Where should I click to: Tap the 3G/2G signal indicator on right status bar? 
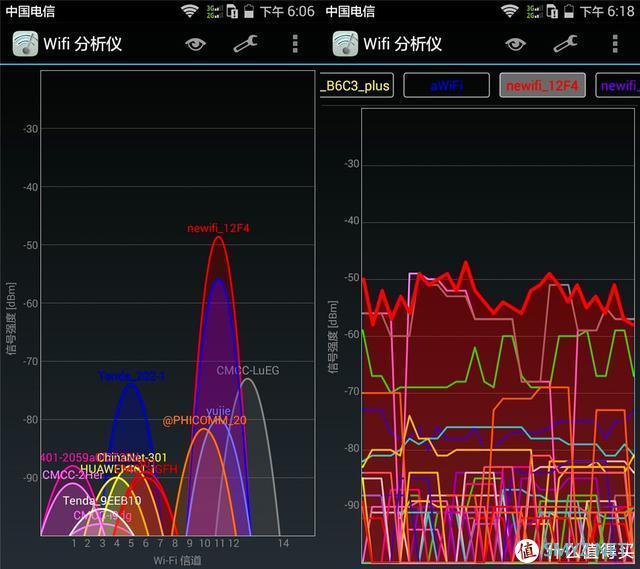pyautogui.click(x=534, y=11)
